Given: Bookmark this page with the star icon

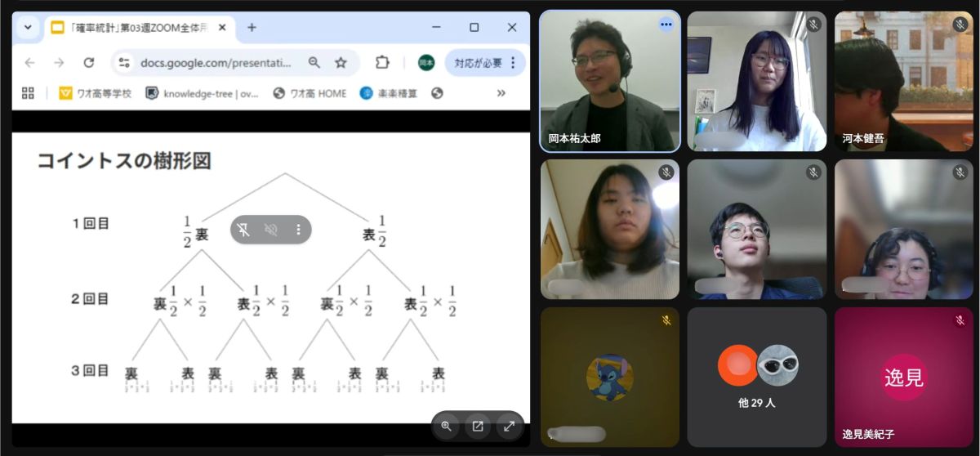Looking at the screenshot, I should [x=341, y=63].
